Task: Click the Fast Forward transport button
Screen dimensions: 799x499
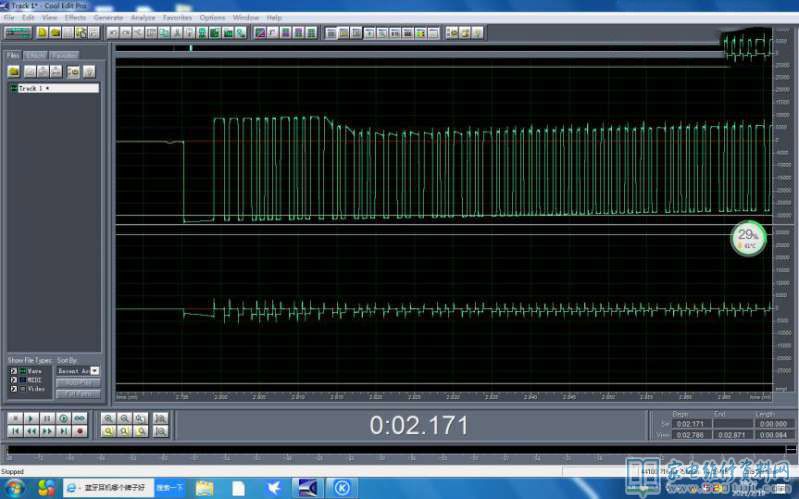Action: point(47,432)
